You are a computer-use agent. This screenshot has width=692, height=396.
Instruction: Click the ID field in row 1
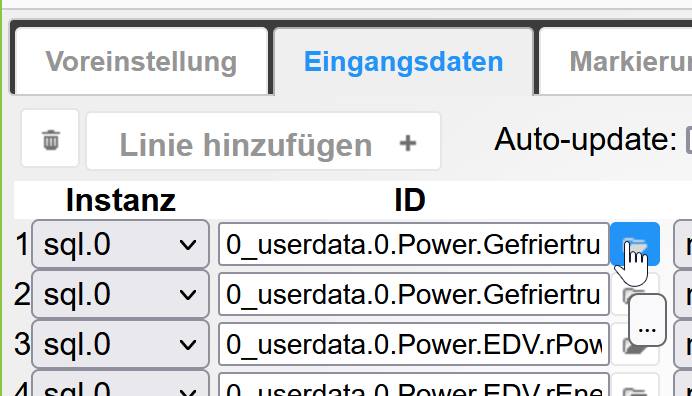[414, 244]
